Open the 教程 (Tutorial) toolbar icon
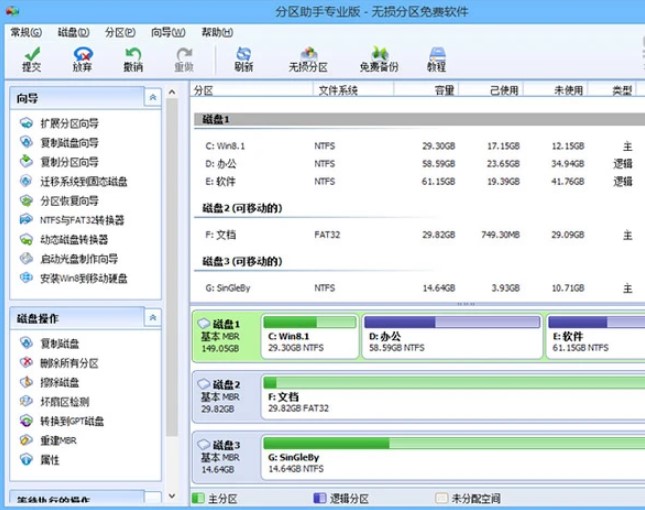 coord(436,58)
